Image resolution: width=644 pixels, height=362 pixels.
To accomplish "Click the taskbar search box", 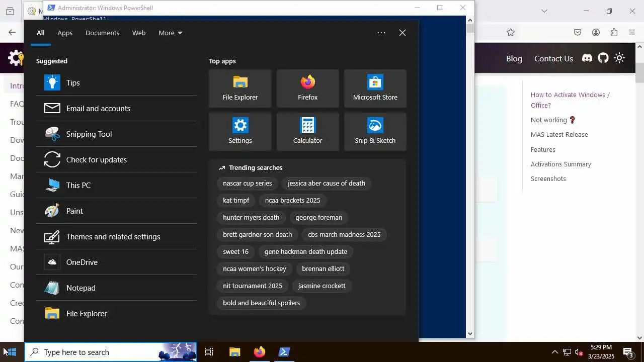I will coord(111,352).
